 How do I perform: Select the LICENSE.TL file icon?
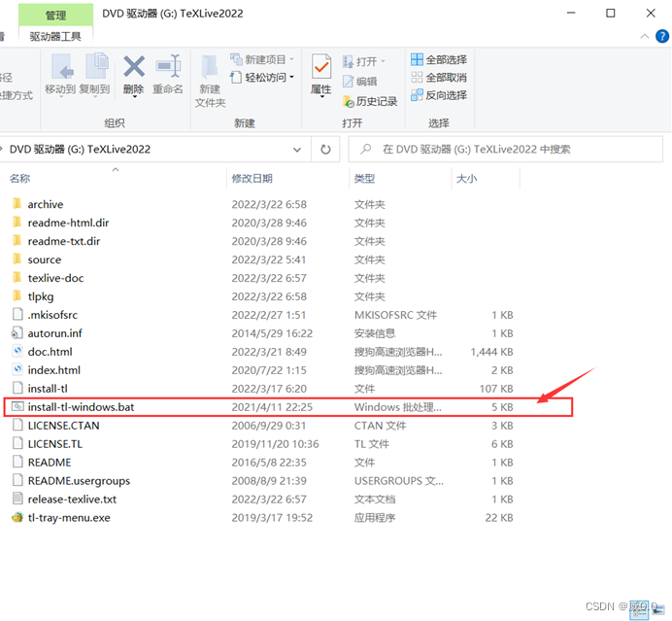(17, 443)
